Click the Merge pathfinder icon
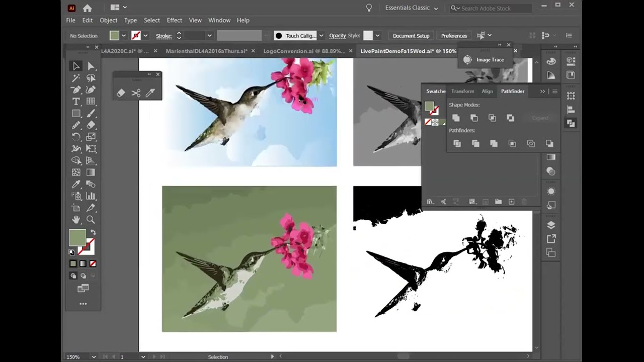The height and width of the screenshot is (362, 644). point(494,144)
